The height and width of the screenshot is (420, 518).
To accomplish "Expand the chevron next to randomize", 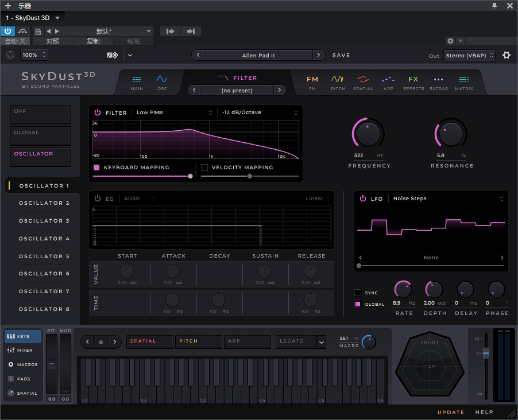I will tap(130, 55).
